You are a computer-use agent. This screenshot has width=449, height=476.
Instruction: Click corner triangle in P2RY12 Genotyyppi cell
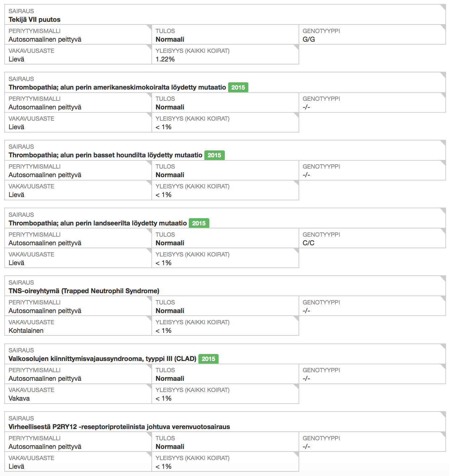443,434
